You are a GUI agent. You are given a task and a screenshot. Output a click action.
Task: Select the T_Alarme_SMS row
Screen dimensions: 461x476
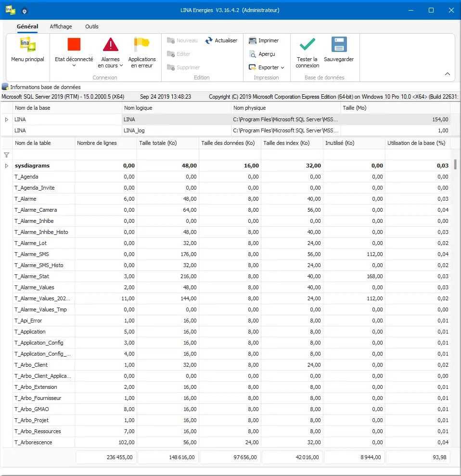(231, 254)
